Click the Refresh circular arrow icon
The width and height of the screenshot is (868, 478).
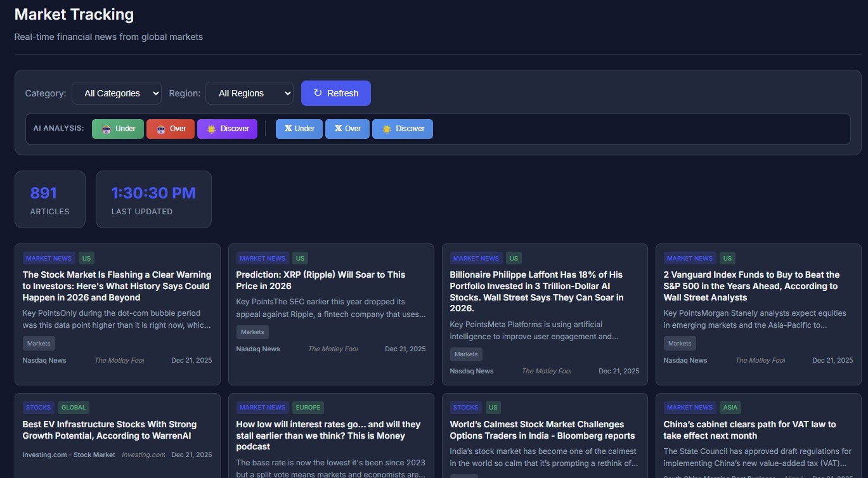[317, 93]
